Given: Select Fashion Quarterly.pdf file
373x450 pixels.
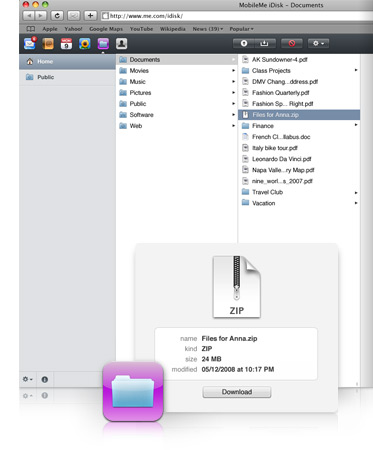Looking at the screenshot, I should [x=299, y=93].
